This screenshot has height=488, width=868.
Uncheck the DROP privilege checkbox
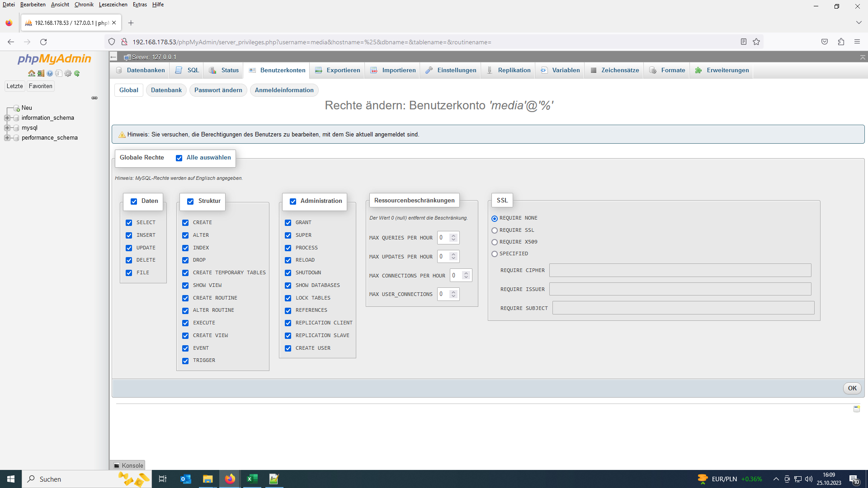tap(185, 260)
